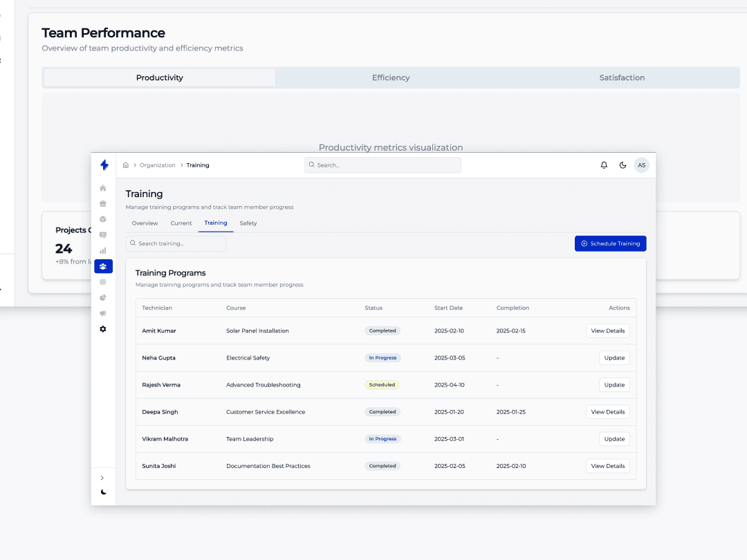Click the Completion column header
The width and height of the screenshot is (747, 560).
click(513, 308)
